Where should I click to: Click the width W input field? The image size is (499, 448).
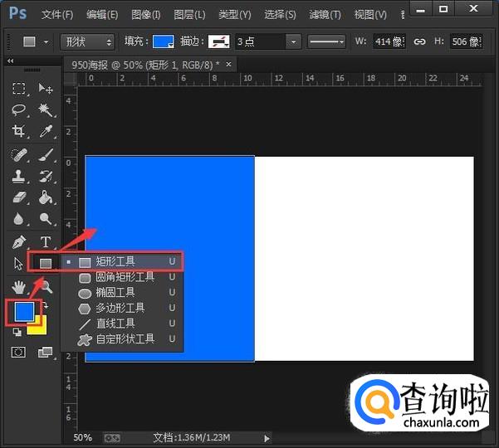click(x=389, y=41)
